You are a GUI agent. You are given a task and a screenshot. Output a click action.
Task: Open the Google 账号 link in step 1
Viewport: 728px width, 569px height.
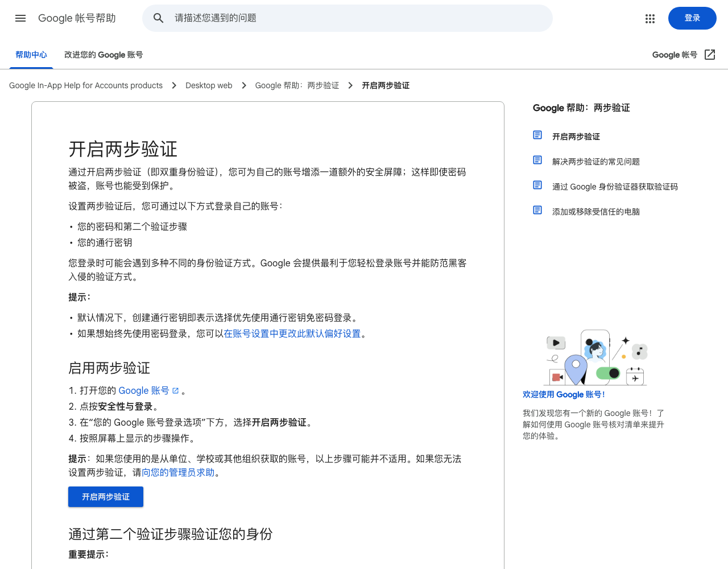(x=144, y=390)
